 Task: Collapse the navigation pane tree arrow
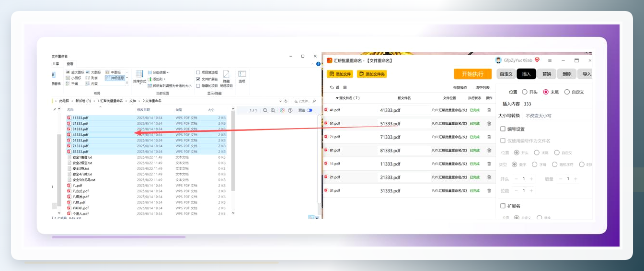click(59, 109)
